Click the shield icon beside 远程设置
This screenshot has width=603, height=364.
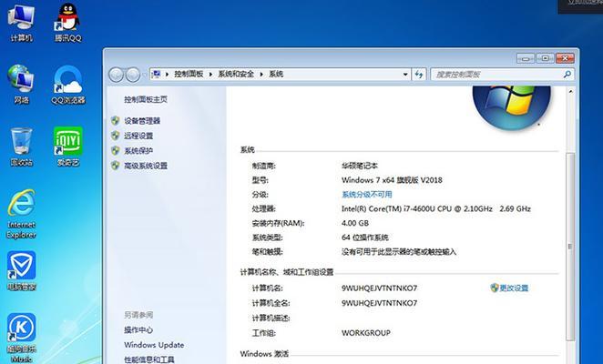[115, 136]
